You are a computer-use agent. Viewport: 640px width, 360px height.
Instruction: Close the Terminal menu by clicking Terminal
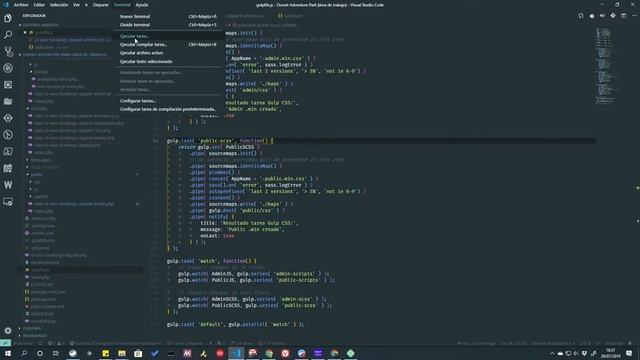pyautogui.click(x=122, y=5)
